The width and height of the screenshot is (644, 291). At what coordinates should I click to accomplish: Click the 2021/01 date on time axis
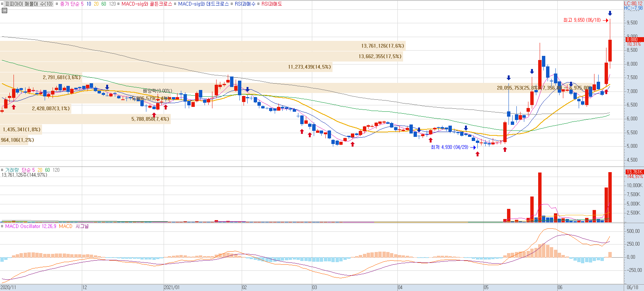coord(172,288)
